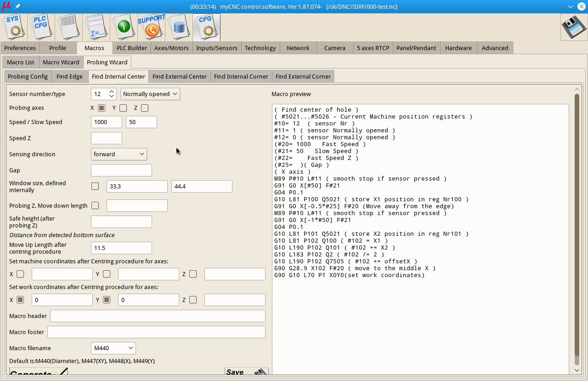588x381 pixels.
Task: Open the green info icon
Action: pos(124,27)
